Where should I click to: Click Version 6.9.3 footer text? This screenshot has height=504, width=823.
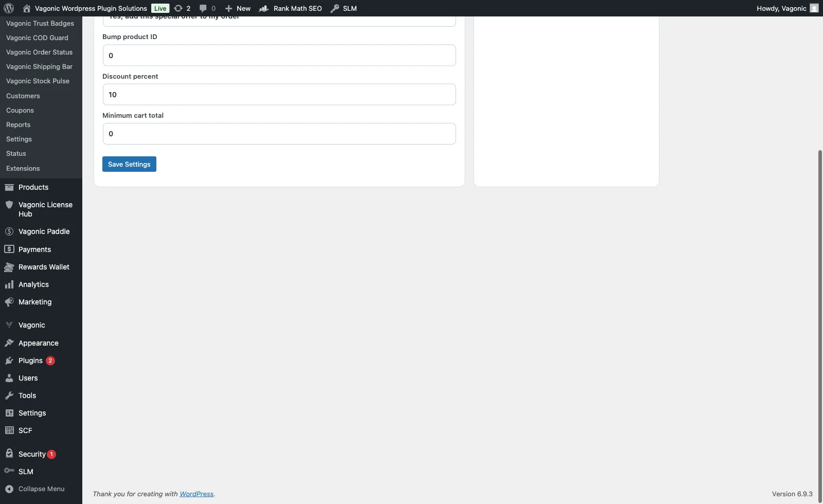(x=792, y=494)
